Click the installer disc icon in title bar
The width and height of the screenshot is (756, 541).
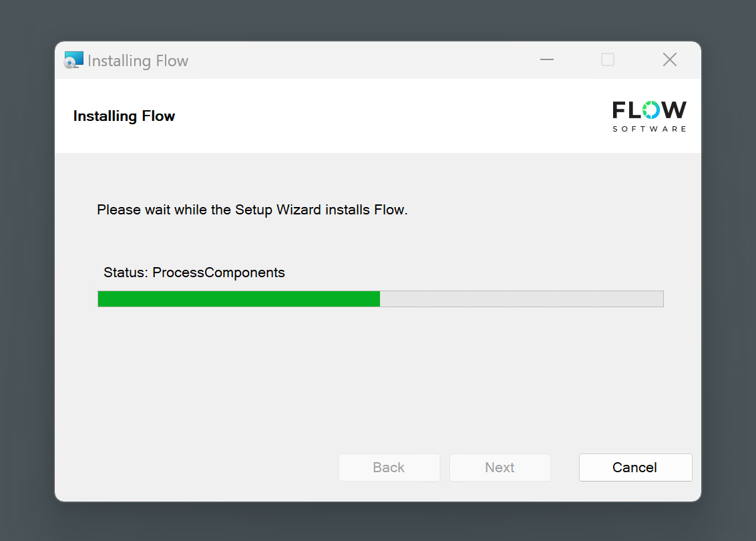pyautogui.click(x=73, y=60)
